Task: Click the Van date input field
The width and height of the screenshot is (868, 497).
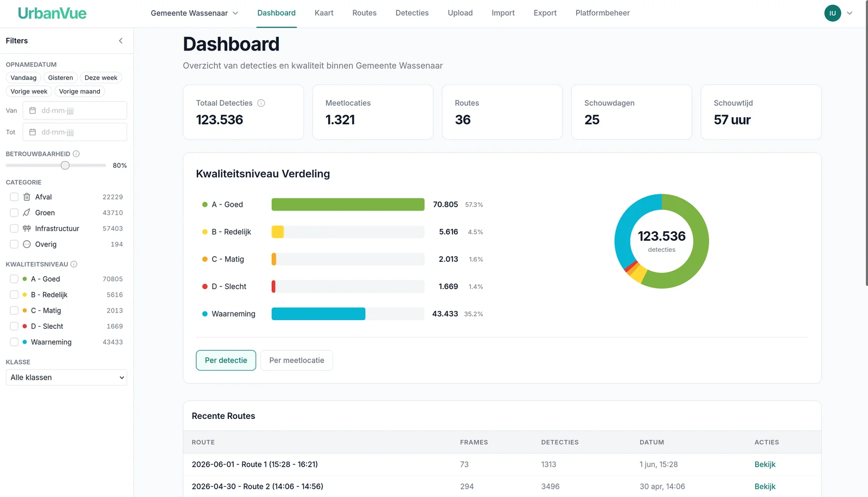Action: click(x=75, y=111)
